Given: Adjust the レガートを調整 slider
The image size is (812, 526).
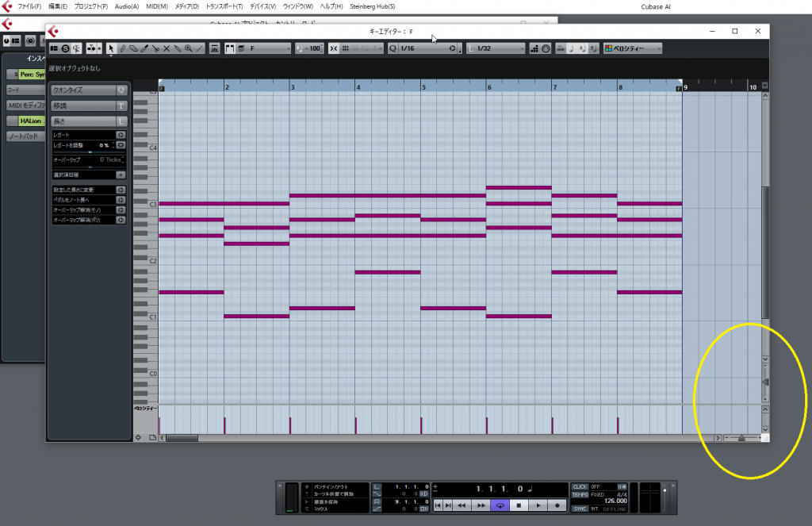Looking at the screenshot, I should point(89,152).
